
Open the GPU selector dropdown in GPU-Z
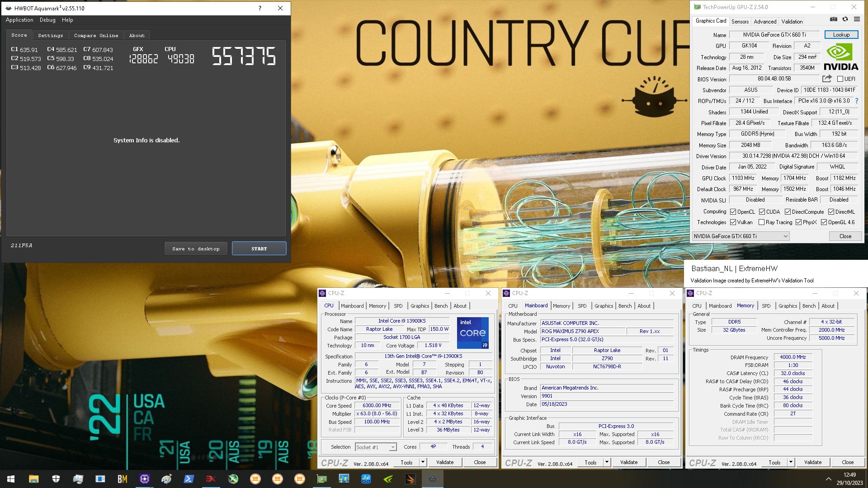pyautogui.click(x=741, y=236)
